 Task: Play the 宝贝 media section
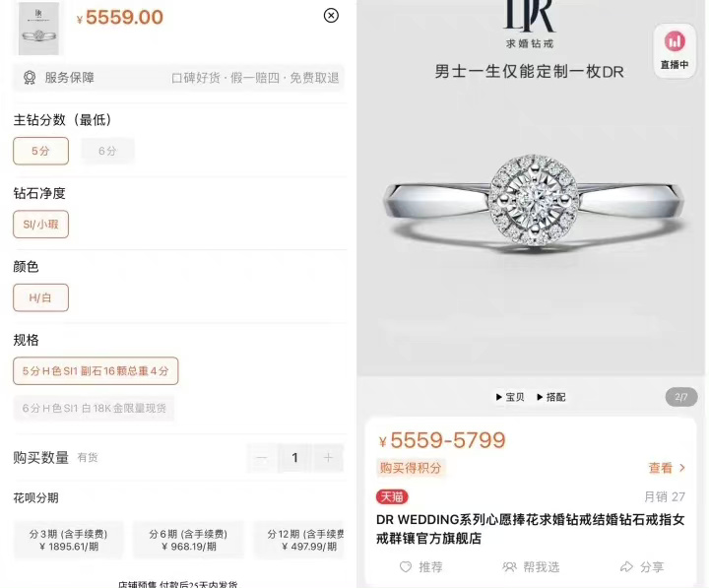click(510, 397)
